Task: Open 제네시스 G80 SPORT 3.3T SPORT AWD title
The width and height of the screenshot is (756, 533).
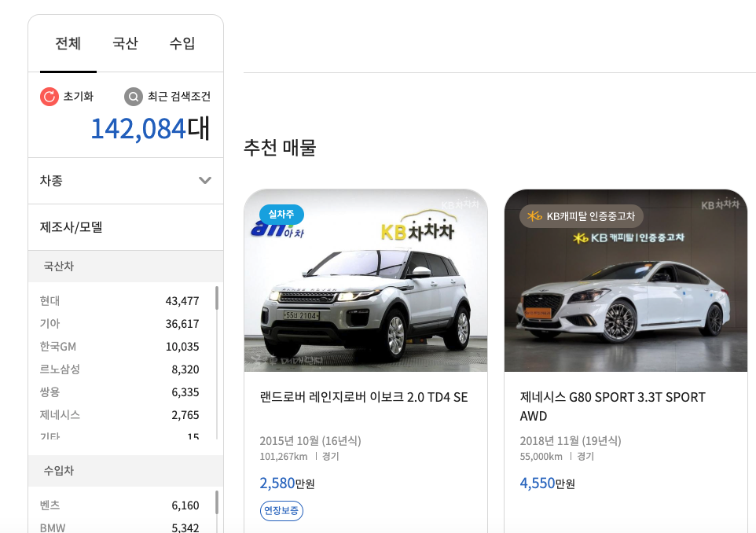Action: [x=613, y=406]
